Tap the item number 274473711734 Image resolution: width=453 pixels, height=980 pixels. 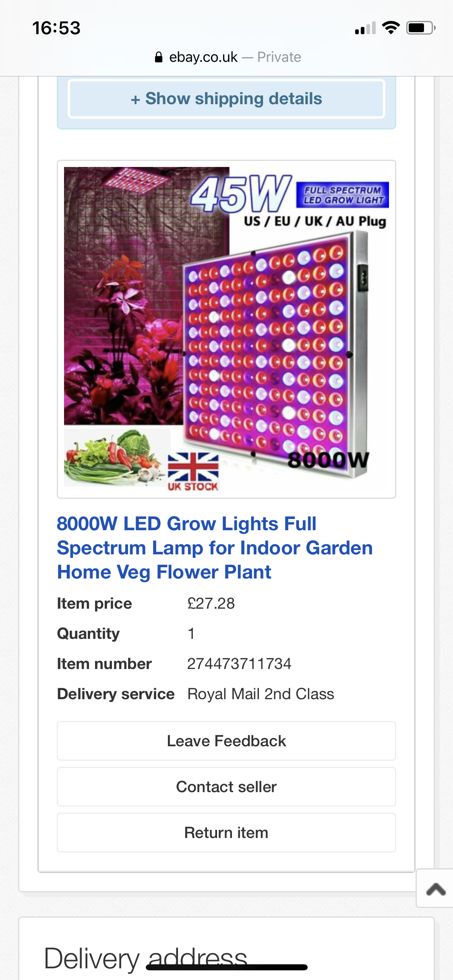pyautogui.click(x=239, y=664)
